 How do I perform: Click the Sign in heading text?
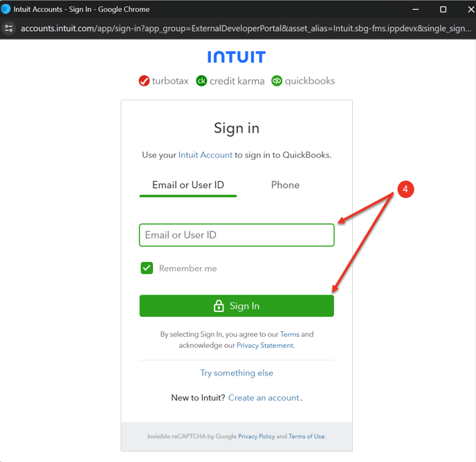[x=237, y=128]
